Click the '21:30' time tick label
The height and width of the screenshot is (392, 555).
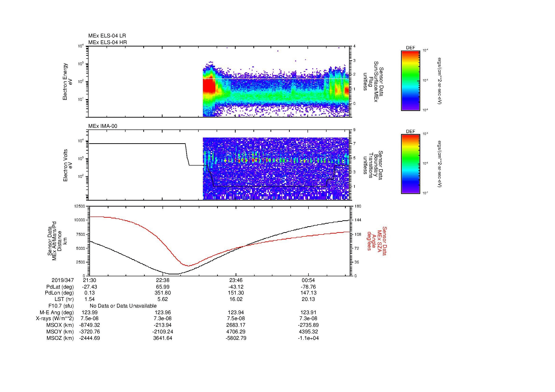(89, 280)
